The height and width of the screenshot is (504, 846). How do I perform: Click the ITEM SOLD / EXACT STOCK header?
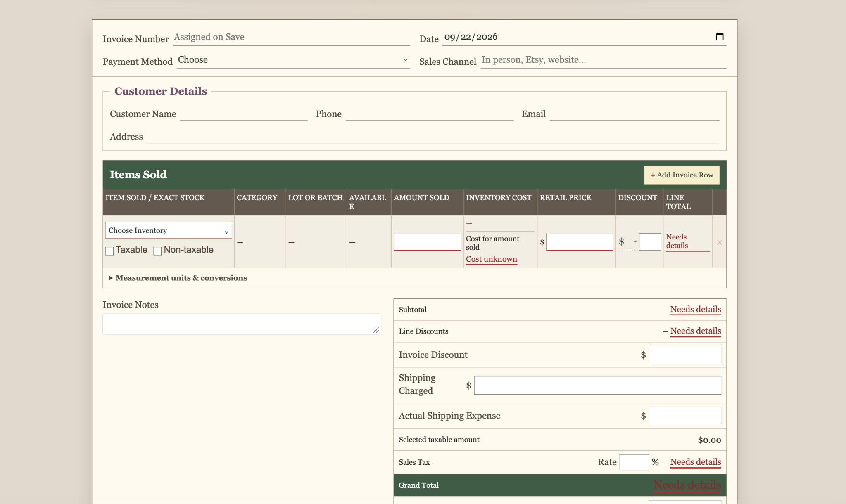coord(155,198)
